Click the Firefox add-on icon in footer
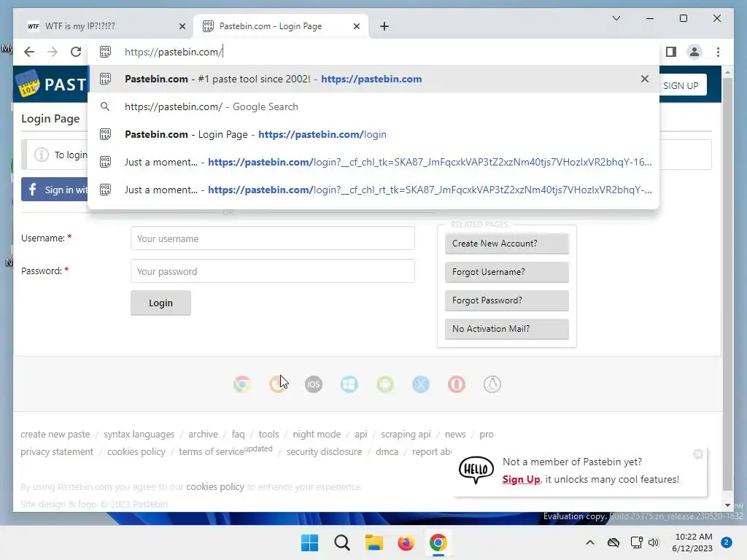 pos(278,384)
